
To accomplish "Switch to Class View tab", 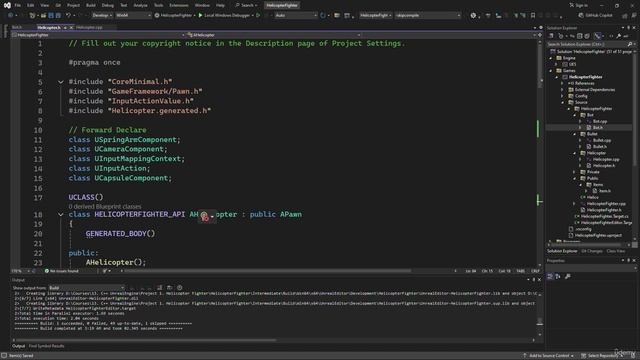I will point(616,251).
